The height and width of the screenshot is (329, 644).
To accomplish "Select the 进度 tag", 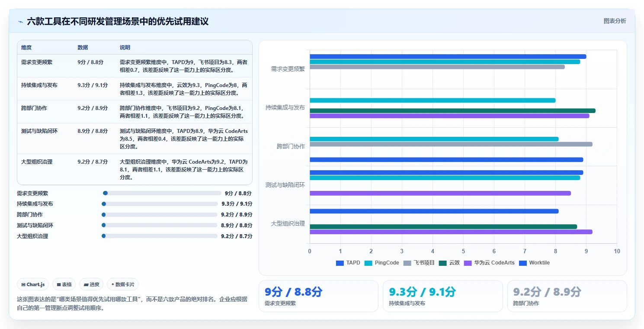I will (91, 284).
